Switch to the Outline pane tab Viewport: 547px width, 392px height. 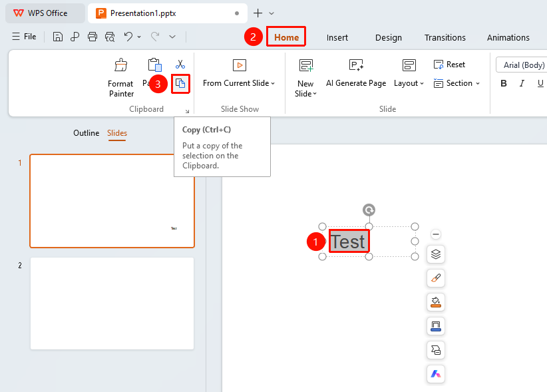pyautogui.click(x=86, y=133)
